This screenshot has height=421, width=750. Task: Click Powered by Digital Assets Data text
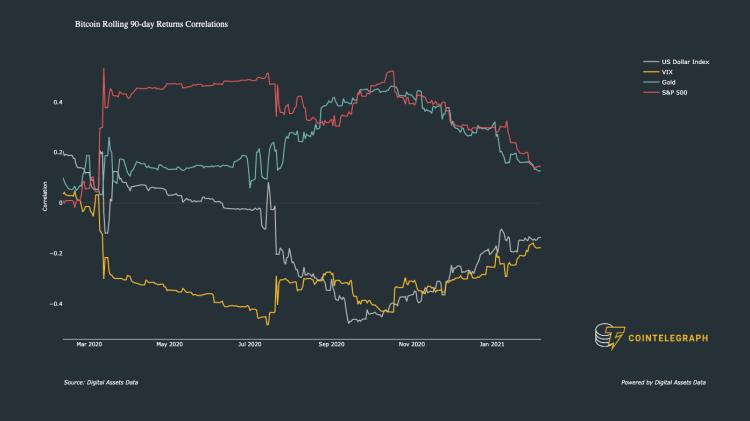pos(663,382)
